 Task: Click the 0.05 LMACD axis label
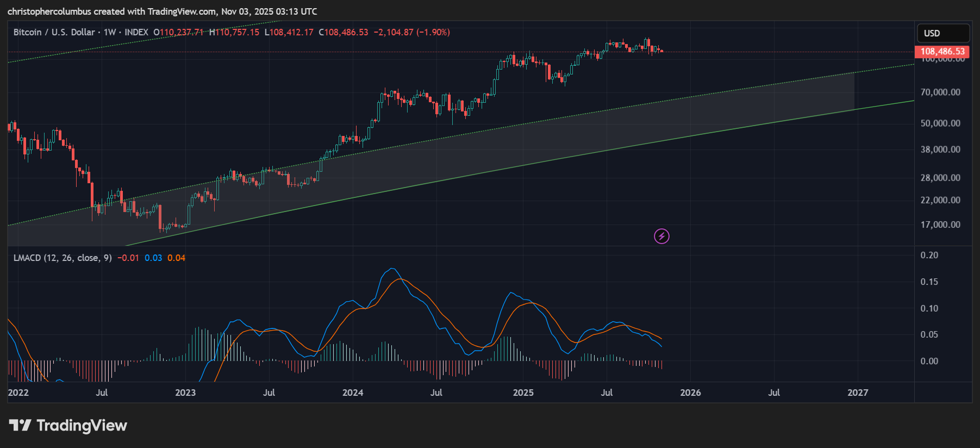click(x=929, y=334)
